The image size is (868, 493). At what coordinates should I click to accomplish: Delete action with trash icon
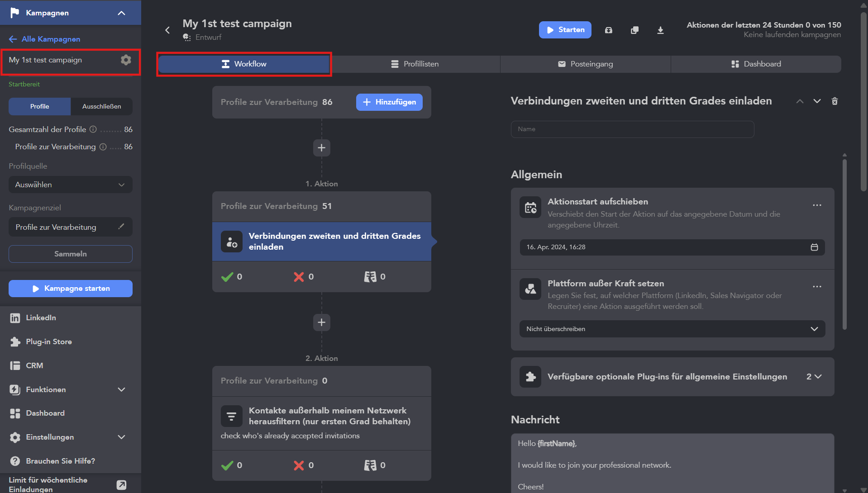(x=835, y=101)
